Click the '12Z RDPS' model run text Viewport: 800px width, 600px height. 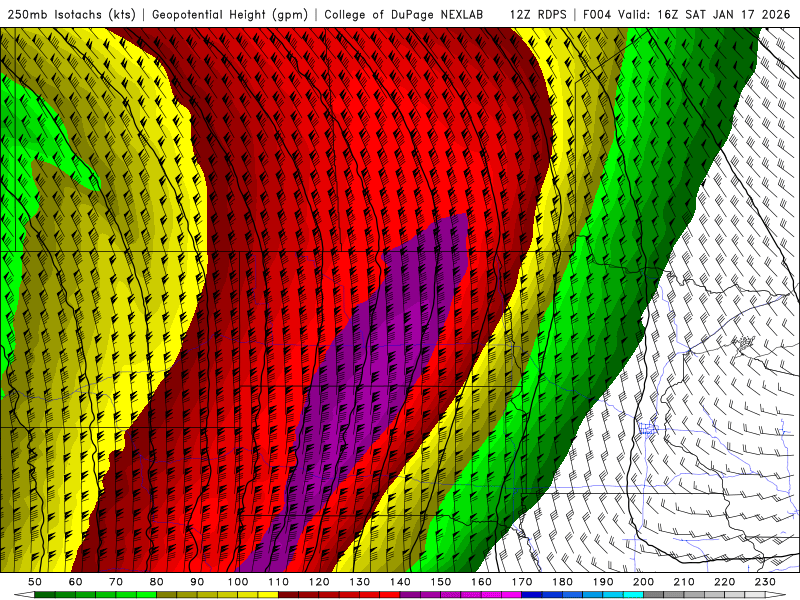(x=538, y=14)
